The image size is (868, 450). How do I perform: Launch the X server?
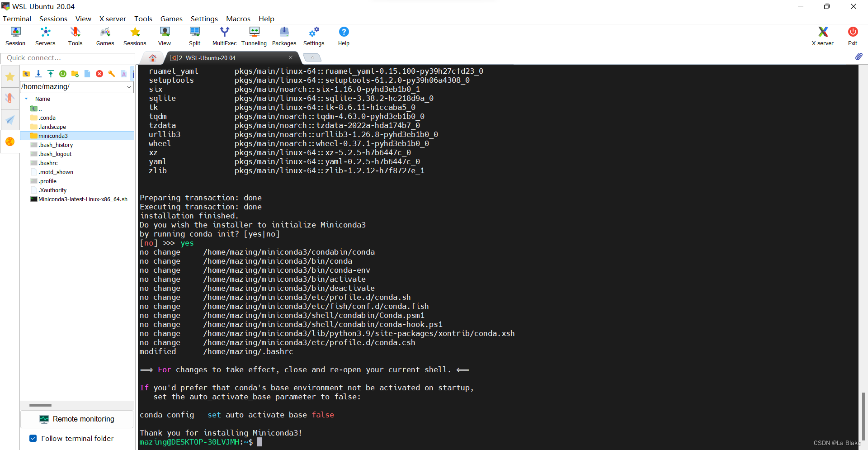(822, 36)
